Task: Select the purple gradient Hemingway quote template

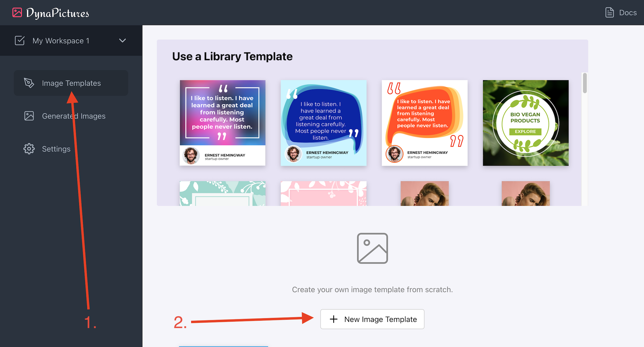Action: pos(222,123)
